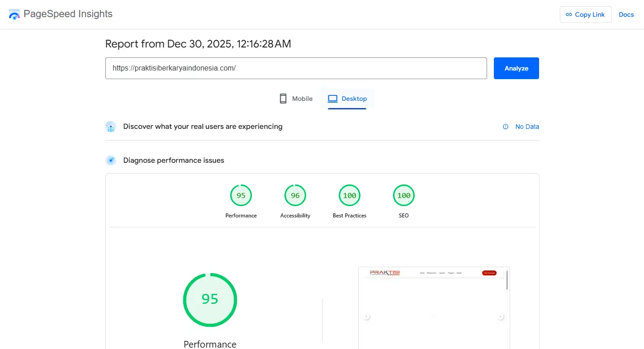The width and height of the screenshot is (644, 349).
Task: Open the Docs link
Action: 626,14
